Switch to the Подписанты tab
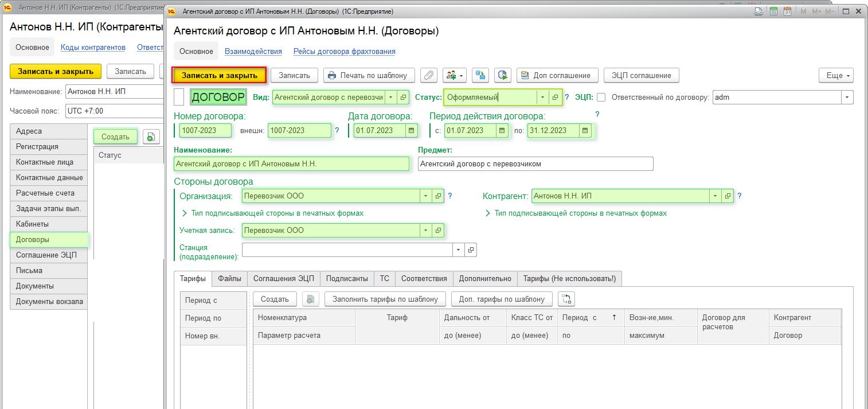 click(347, 278)
